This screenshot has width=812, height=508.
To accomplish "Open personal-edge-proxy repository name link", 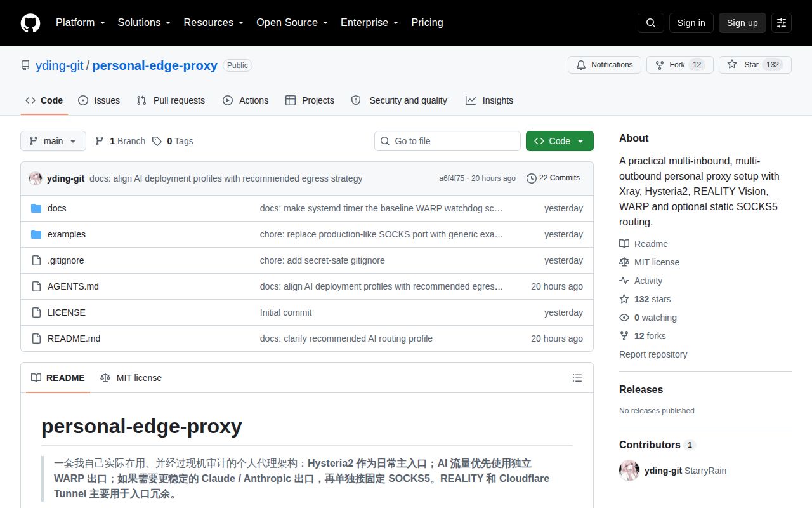I will pos(155,65).
